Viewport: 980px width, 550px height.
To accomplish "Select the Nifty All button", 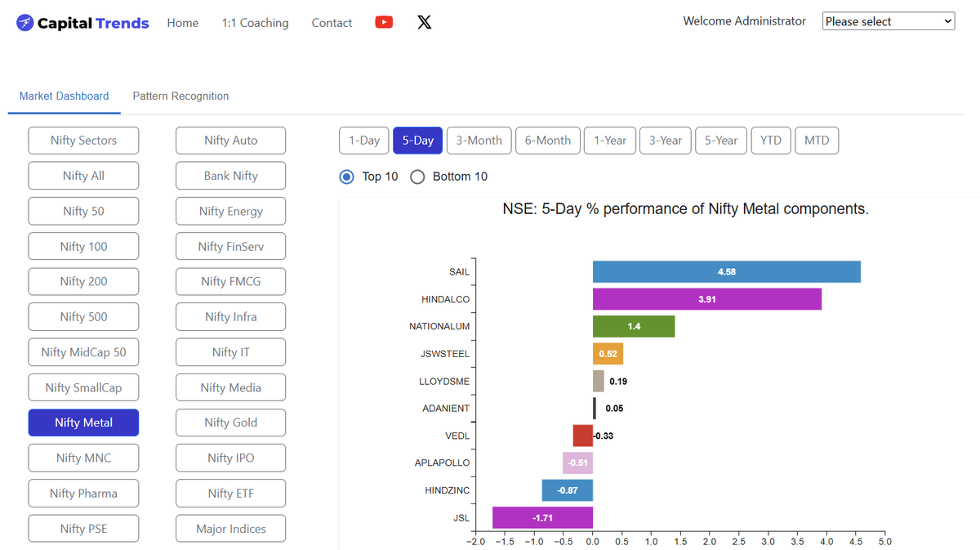I will coord(83,176).
